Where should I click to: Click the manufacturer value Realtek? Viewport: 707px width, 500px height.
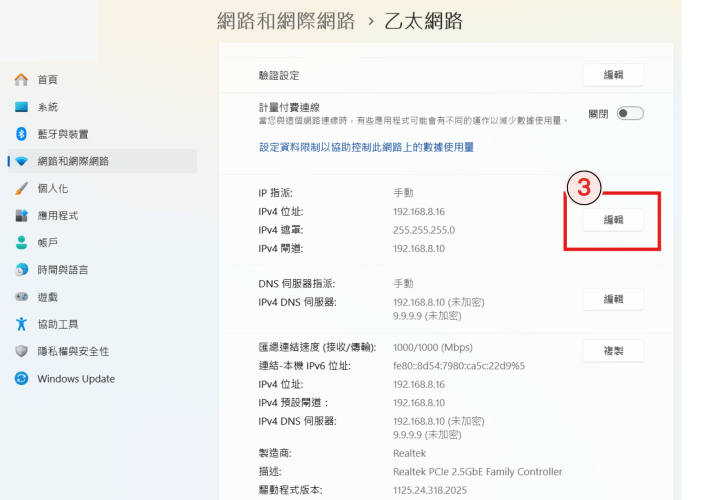[x=409, y=453]
